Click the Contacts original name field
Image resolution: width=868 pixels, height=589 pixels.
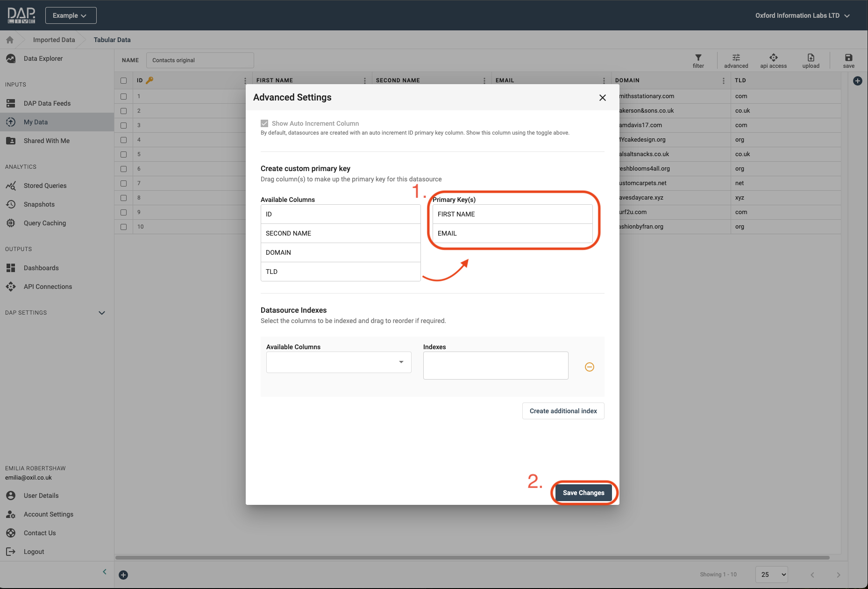point(200,60)
